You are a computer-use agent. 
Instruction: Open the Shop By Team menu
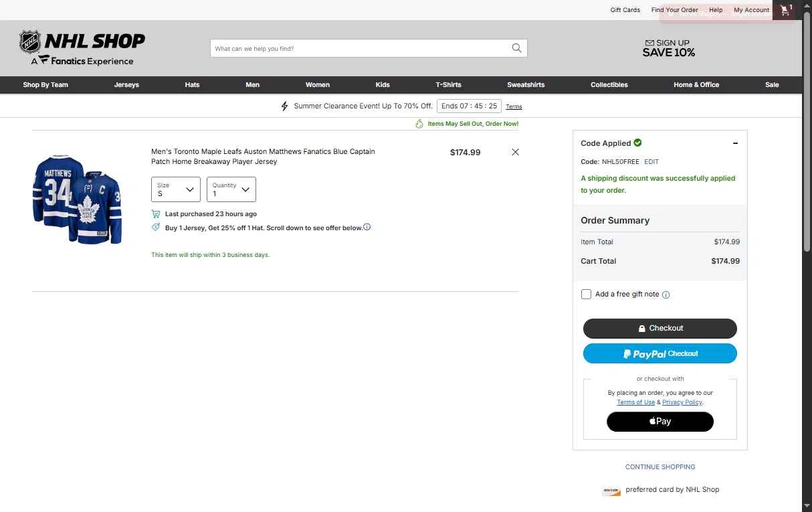[45, 85]
